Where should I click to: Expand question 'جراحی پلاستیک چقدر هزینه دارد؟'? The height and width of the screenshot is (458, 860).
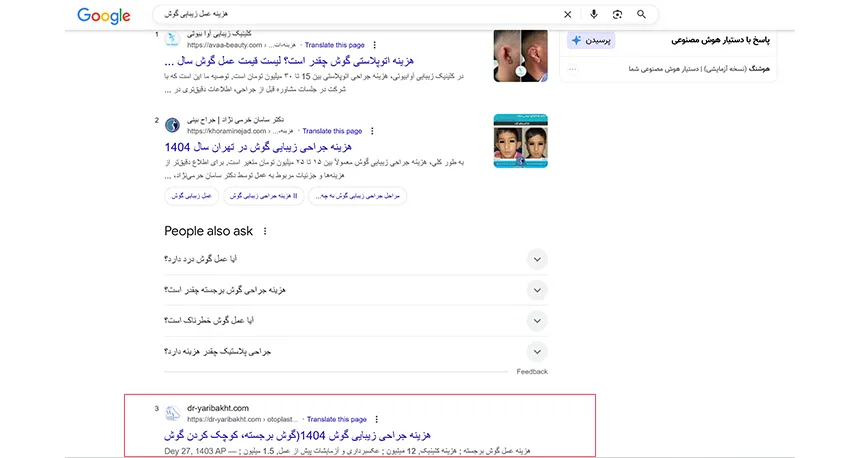click(x=537, y=352)
